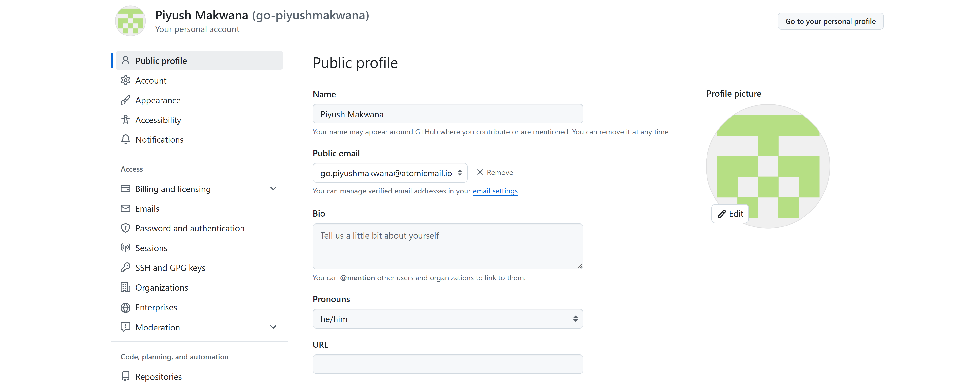Click the Accessibility figure icon
This screenshot has height=382, width=980.
click(125, 120)
